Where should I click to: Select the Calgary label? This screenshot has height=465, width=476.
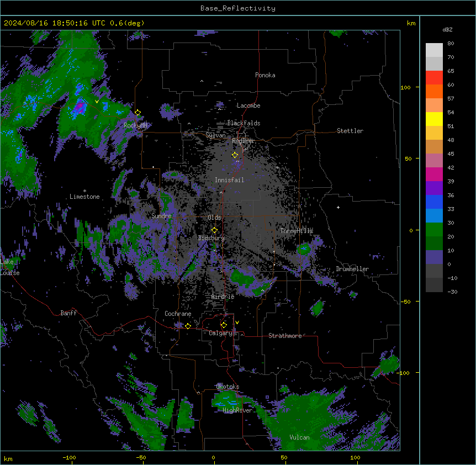(x=221, y=333)
